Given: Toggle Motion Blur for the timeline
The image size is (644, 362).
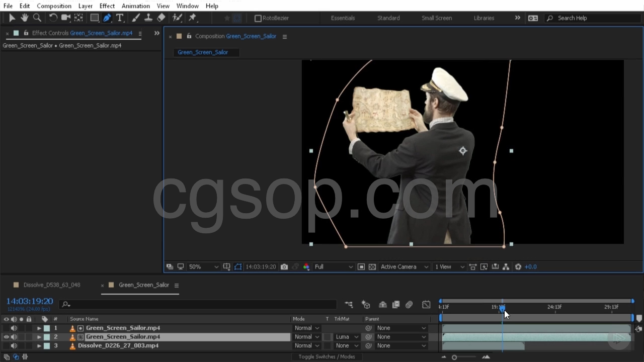Looking at the screenshot, I should click(409, 305).
